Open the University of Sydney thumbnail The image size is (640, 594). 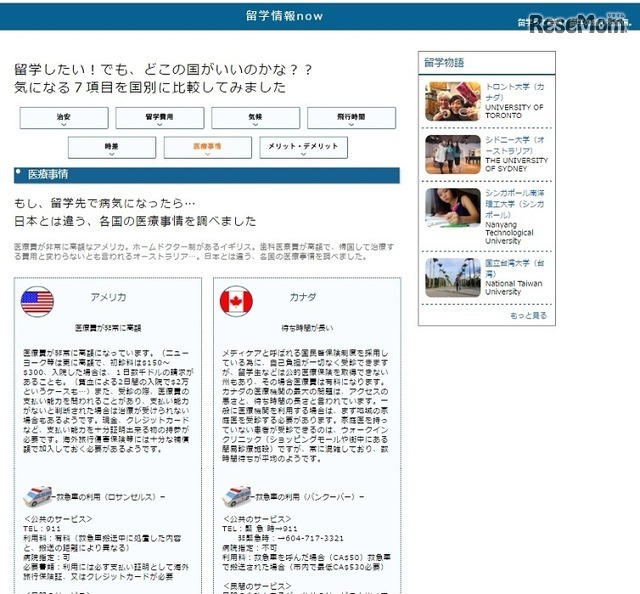pyautogui.click(x=453, y=154)
